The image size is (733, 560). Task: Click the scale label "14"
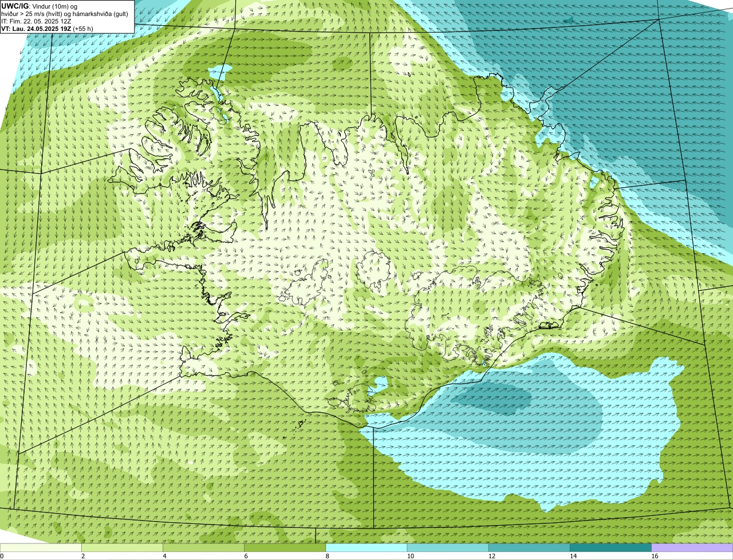tap(573, 556)
